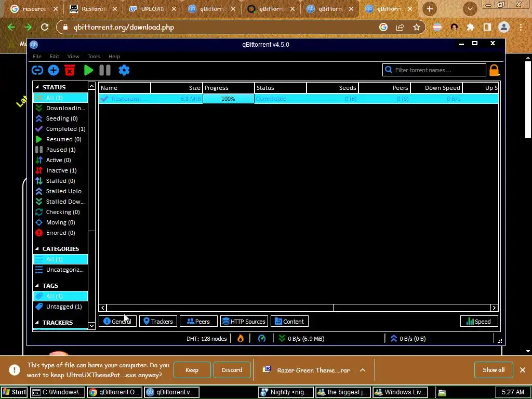
Task: Sort torrents by Name column header
Action: coord(125,88)
